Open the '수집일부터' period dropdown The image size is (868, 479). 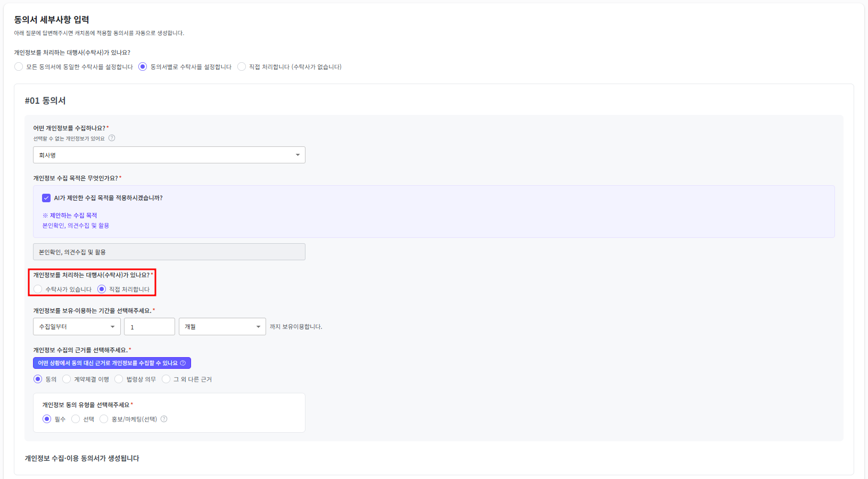pos(77,327)
